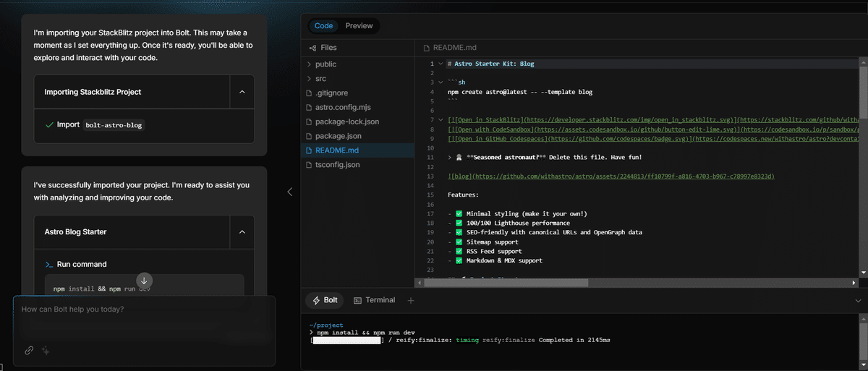This screenshot has height=371, width=868.
Task: Click the attach file link icon
Action: pos(29,351)
